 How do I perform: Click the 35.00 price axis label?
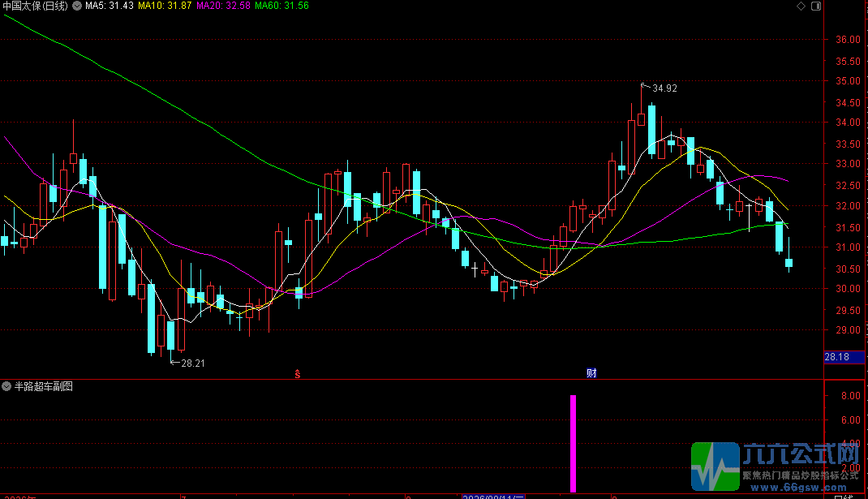coord(848,81)
